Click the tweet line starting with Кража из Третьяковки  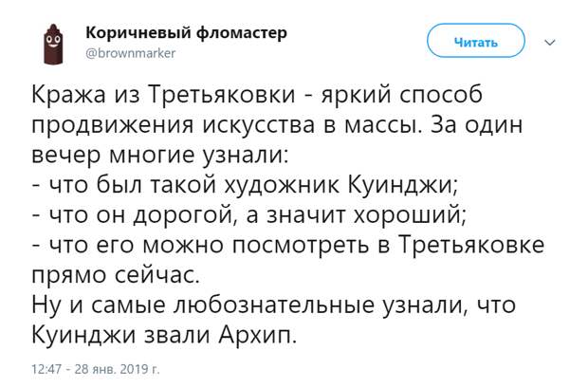click(257, 95)
